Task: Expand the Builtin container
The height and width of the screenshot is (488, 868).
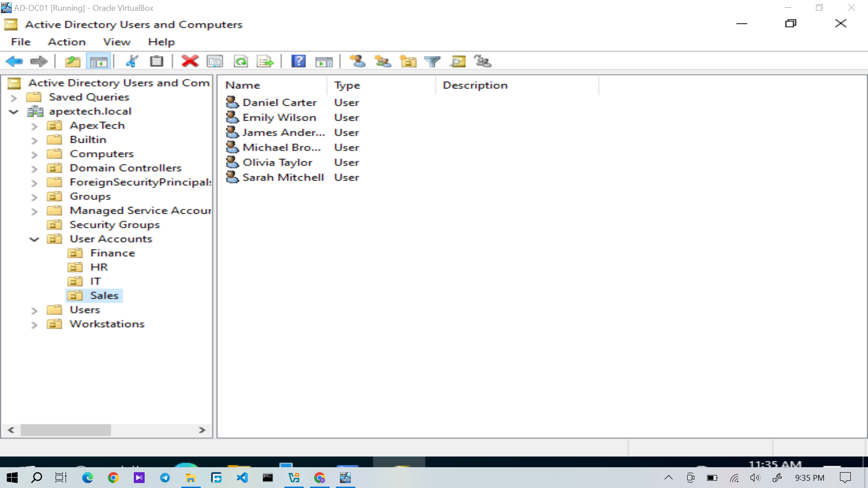Action: point(34,140)
